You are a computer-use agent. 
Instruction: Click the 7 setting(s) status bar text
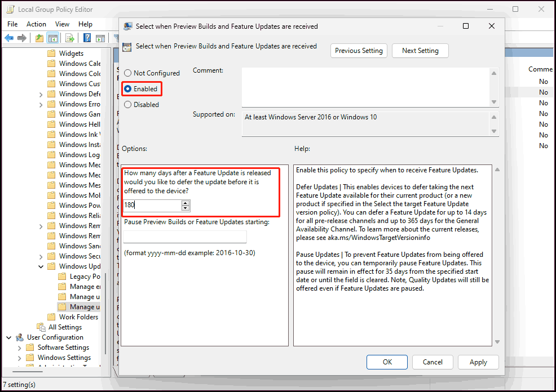pyautogui.click(x=19, y=385)
